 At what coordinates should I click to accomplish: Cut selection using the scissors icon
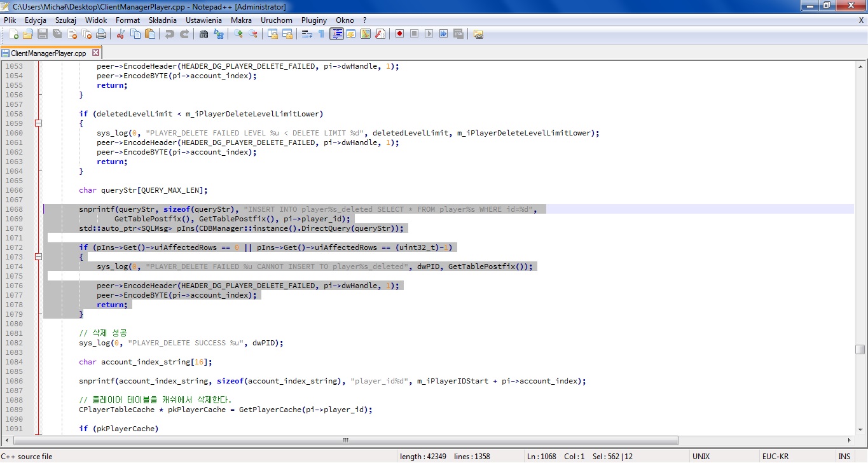click(120, 34)
